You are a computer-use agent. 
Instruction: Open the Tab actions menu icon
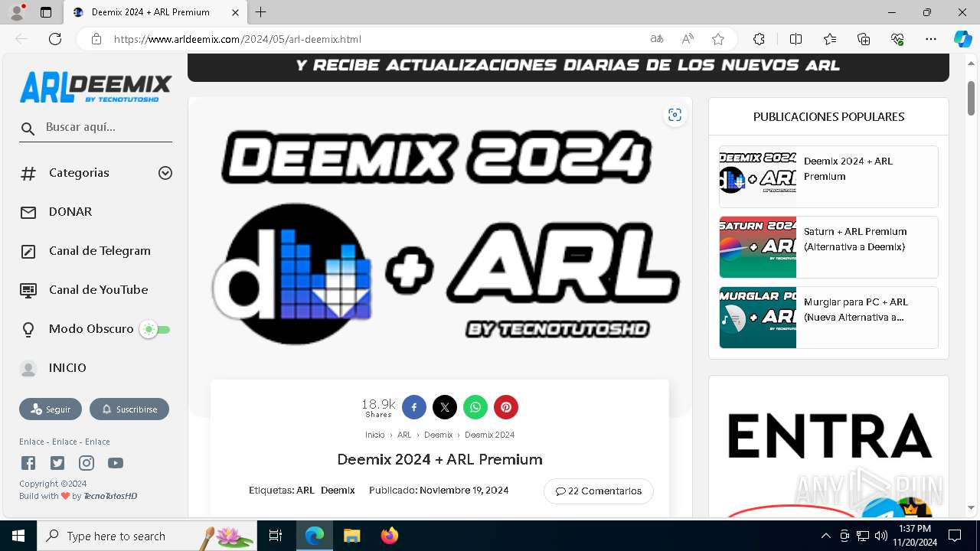click(46, 12)
